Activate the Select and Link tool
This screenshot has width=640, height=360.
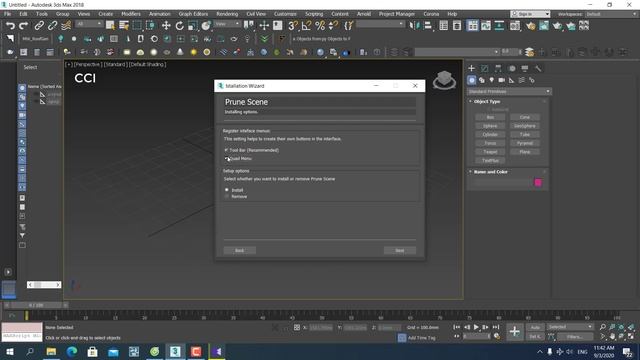click(39, 26)
